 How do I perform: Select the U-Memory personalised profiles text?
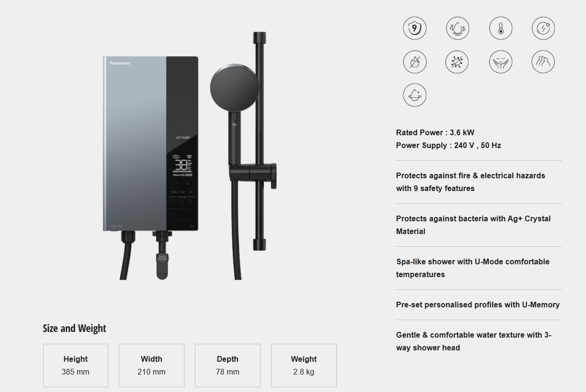coord(478,305)
